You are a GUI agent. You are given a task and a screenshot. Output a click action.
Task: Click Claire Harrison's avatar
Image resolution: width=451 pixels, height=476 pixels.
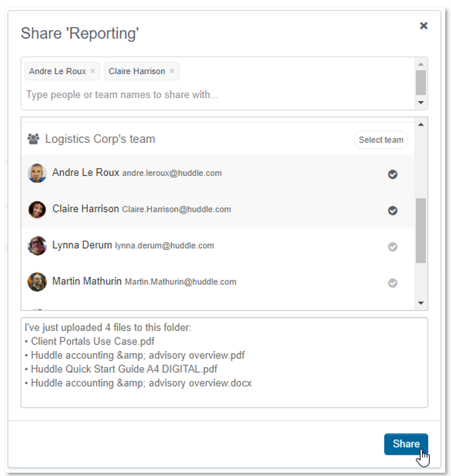point(37,209)
